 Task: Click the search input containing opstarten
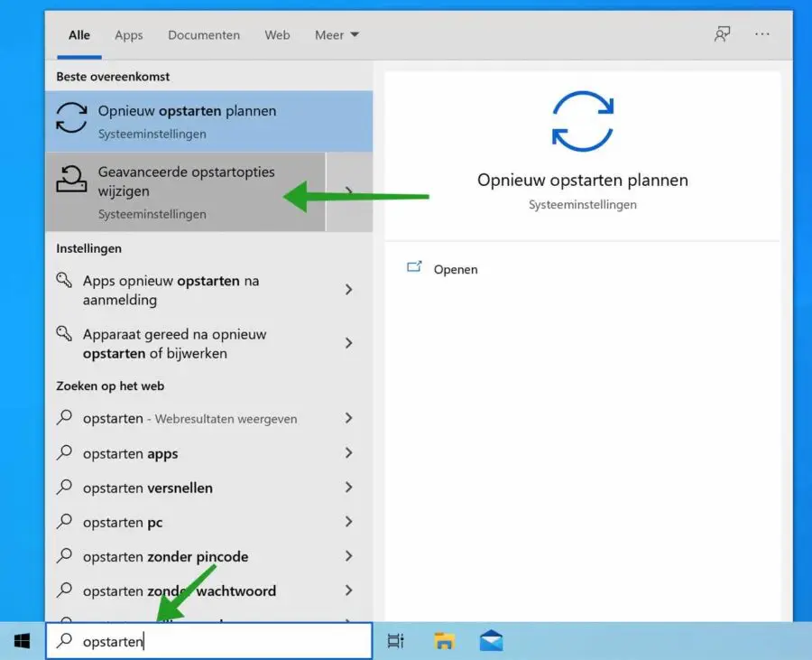209,641
